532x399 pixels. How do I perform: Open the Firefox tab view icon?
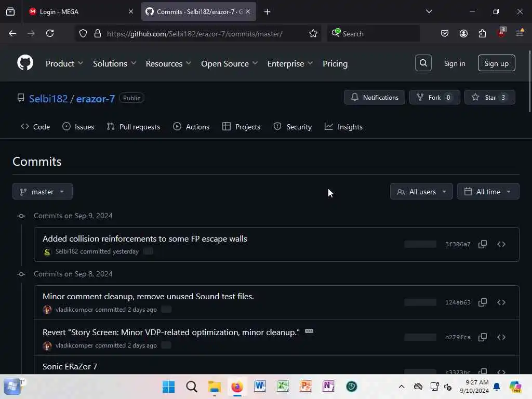tap(10, 12)
